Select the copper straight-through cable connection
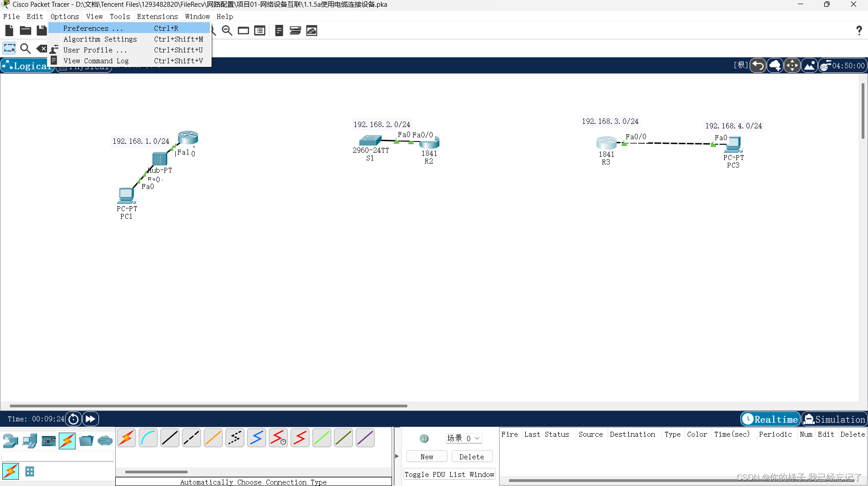This screenshot has width=868, height=486. 170,437
